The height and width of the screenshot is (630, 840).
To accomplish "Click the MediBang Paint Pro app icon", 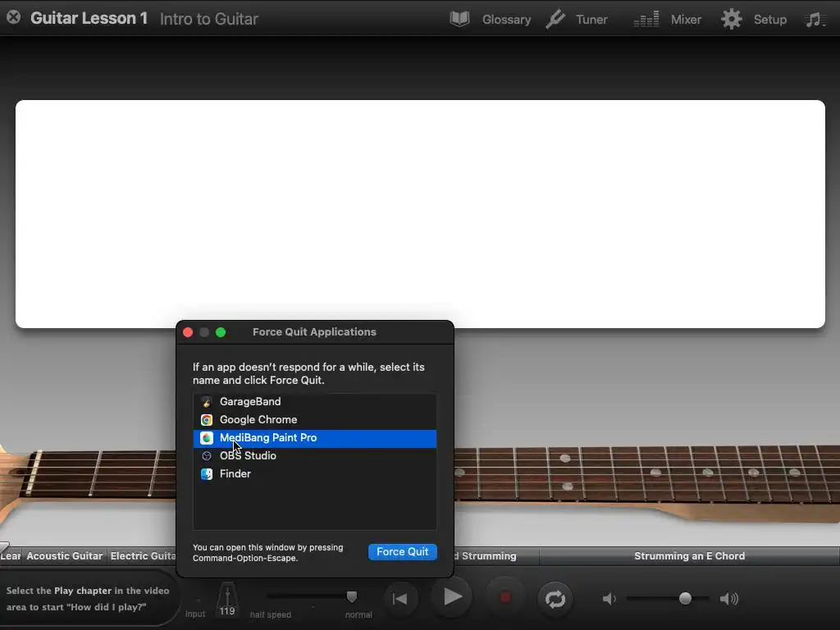I will [x=206, y=438].
